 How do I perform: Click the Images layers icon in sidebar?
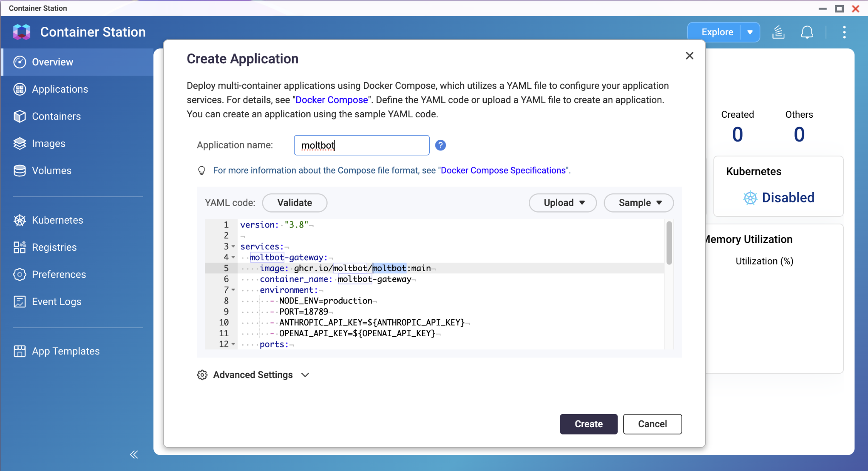[20, 144]
